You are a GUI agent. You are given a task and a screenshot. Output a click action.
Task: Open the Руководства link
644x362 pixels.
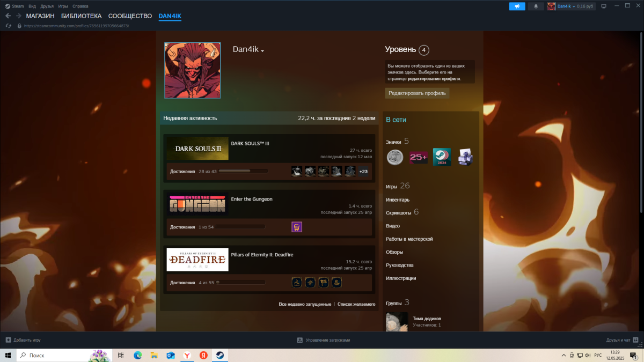(400, 265)
